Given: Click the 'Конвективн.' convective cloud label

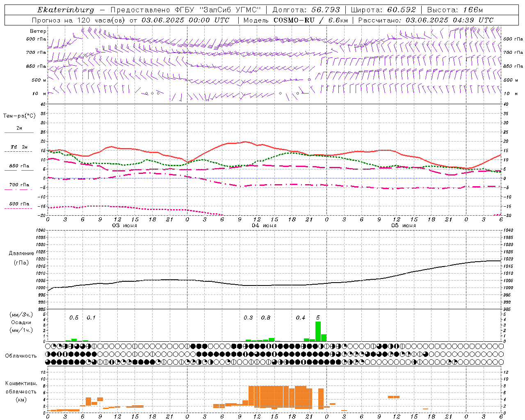Looking at the screenshot, I should [x=21, y=383].
